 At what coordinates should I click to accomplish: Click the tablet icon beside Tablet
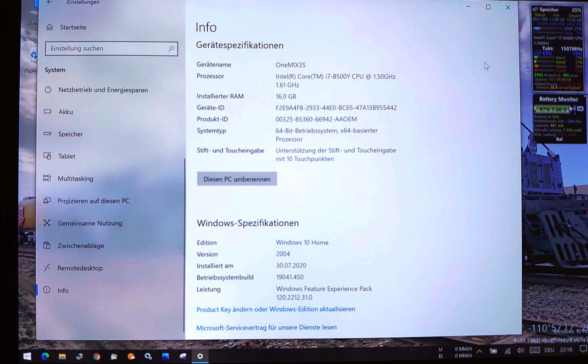click(x=47, y=156)
